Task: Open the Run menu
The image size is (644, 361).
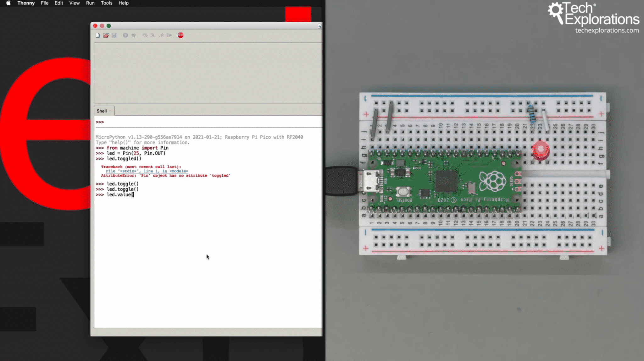Action: [x=90, y=3]
